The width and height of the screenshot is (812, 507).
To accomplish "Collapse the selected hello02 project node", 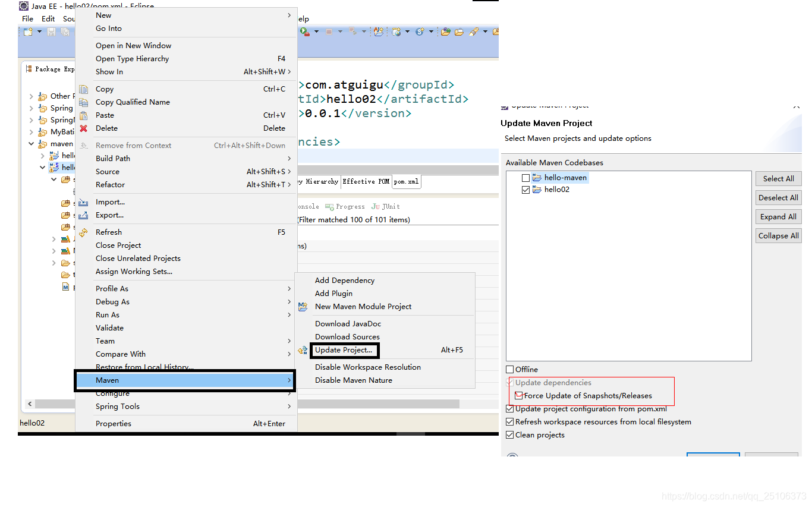I will click(x=43, y=168).
